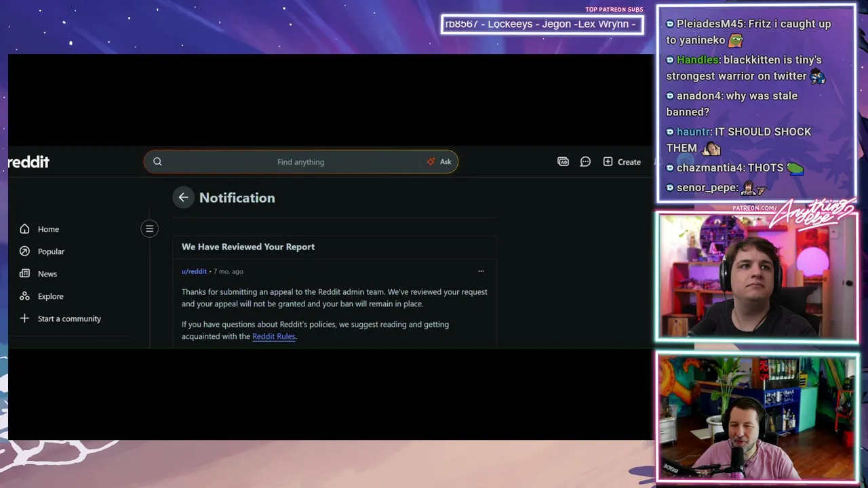Open the chat bubble icon
This screenshot has height=488, width=868.
[585, 162]
